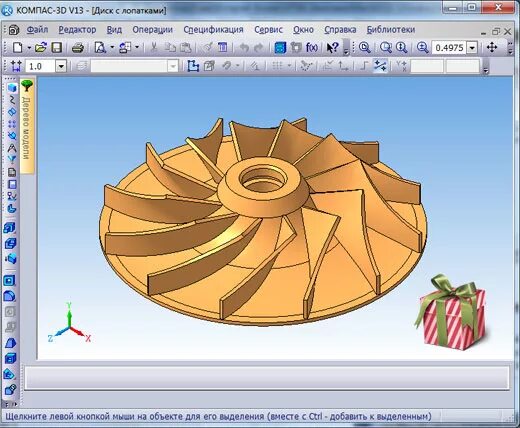Expand the New document dropdown arrow
This screenshot has width=520, height=428.
point(29,48)
